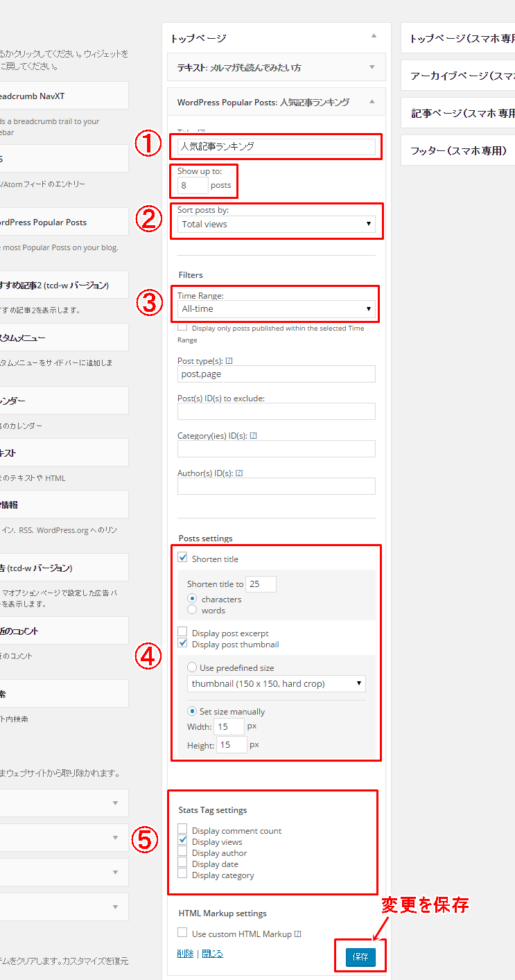Open the Time Range dropdown

[x=277, y=308]
